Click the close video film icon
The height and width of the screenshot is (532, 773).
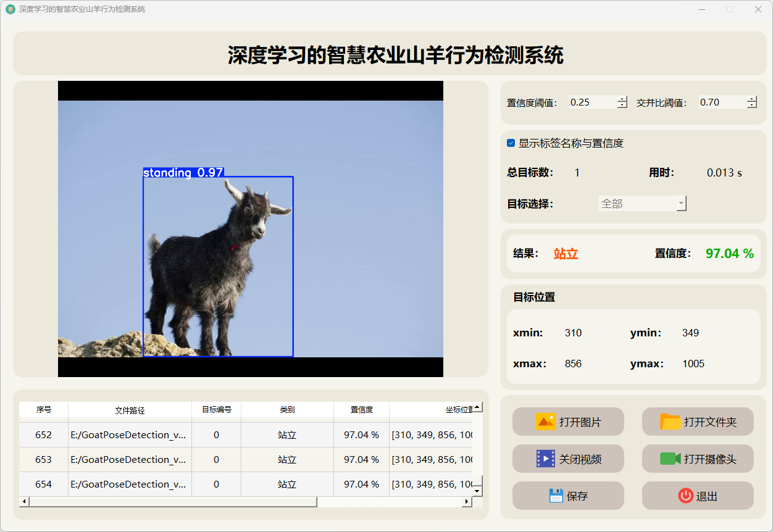coord(546,459)
